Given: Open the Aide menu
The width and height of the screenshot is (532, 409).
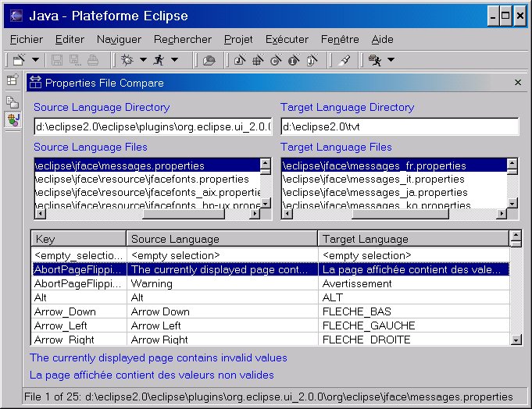Looking at the screenshot, I should click(382, 39).
